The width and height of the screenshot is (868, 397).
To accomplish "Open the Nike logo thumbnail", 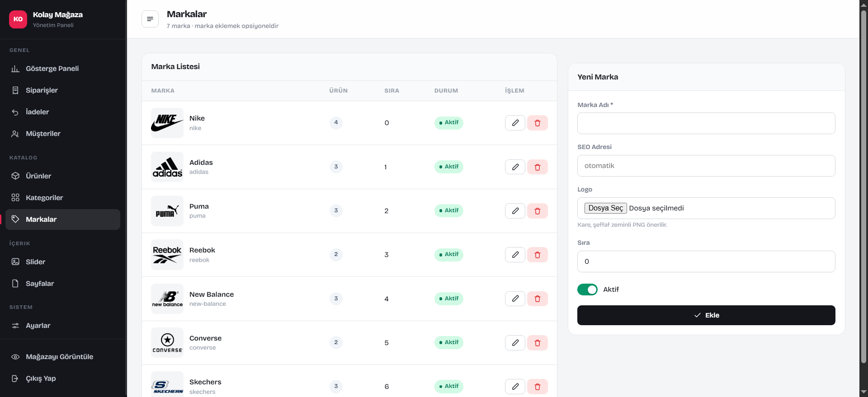I will 167,123.
